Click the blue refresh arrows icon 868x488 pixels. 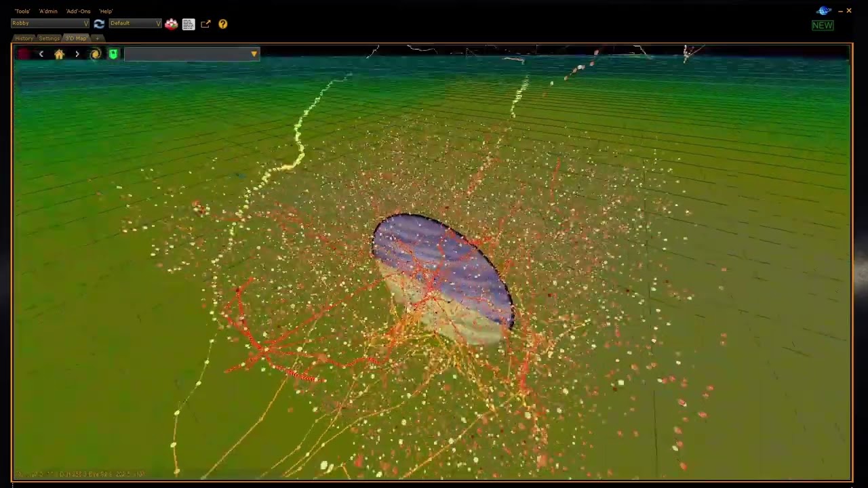99,24
